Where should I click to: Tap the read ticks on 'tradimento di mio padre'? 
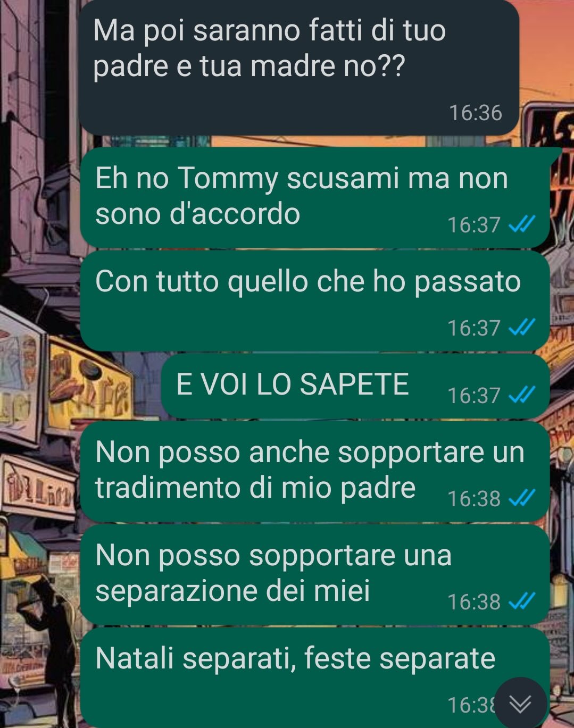521,498
